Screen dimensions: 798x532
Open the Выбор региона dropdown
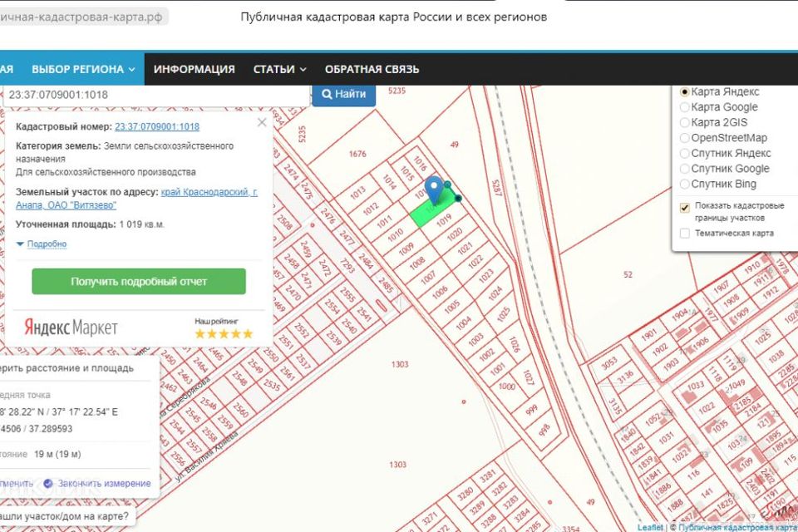(83, 69)
